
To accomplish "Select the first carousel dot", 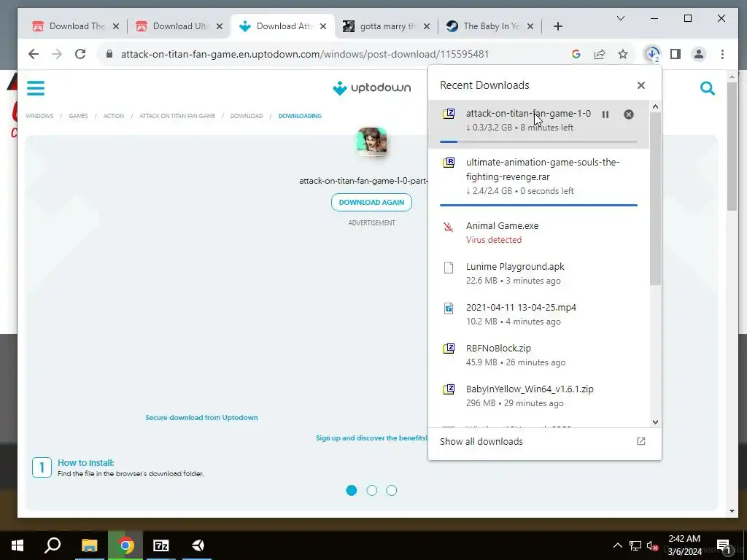I will [352, 491].
